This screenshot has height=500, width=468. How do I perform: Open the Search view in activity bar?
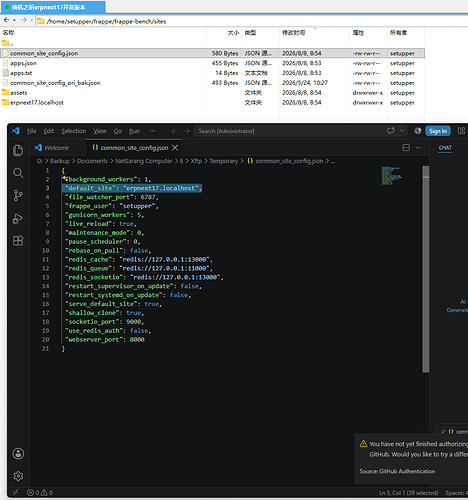[18, 173]
